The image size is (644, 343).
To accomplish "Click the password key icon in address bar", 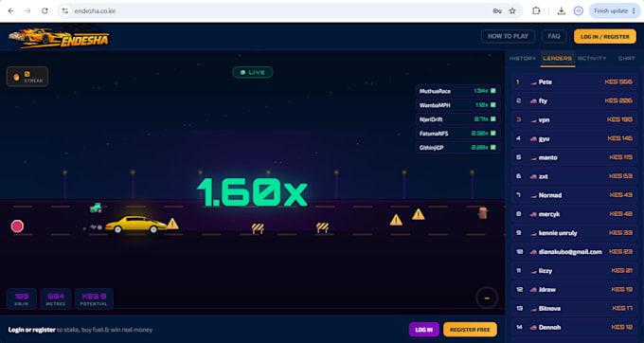I will 497,11.
